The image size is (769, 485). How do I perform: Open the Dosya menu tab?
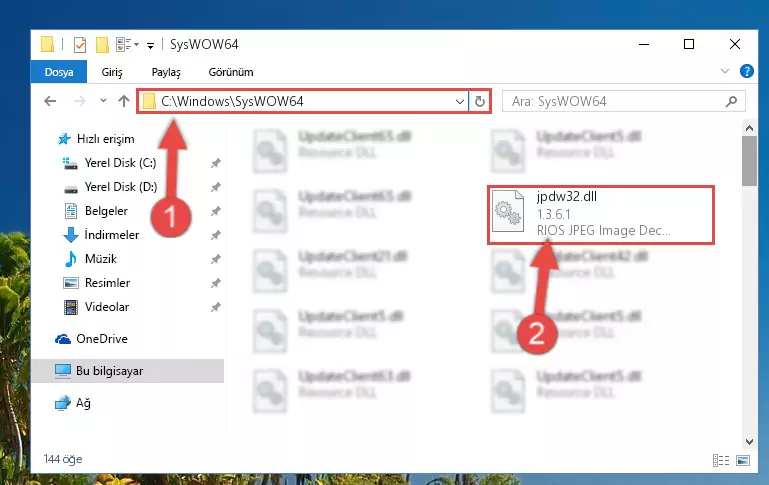(59, 72)
